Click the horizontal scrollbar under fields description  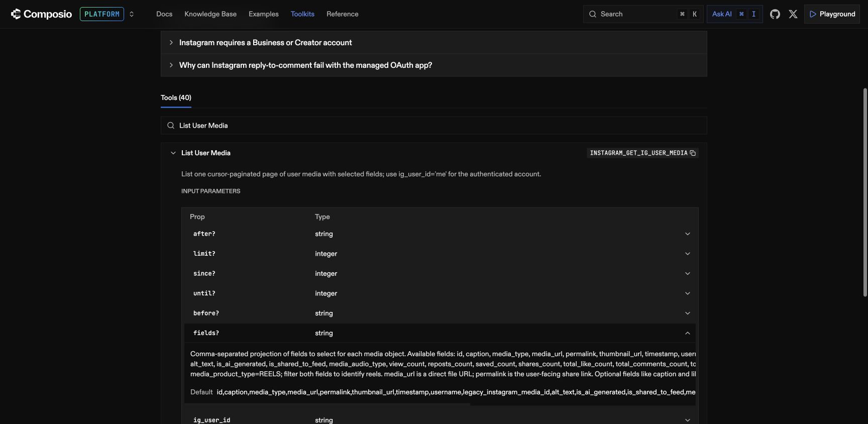[327, 404]
